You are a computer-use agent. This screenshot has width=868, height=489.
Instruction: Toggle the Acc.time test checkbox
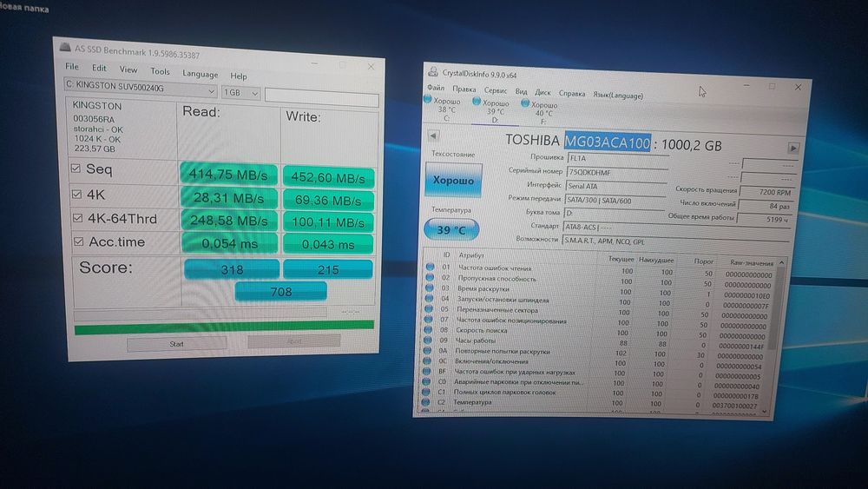79,241
